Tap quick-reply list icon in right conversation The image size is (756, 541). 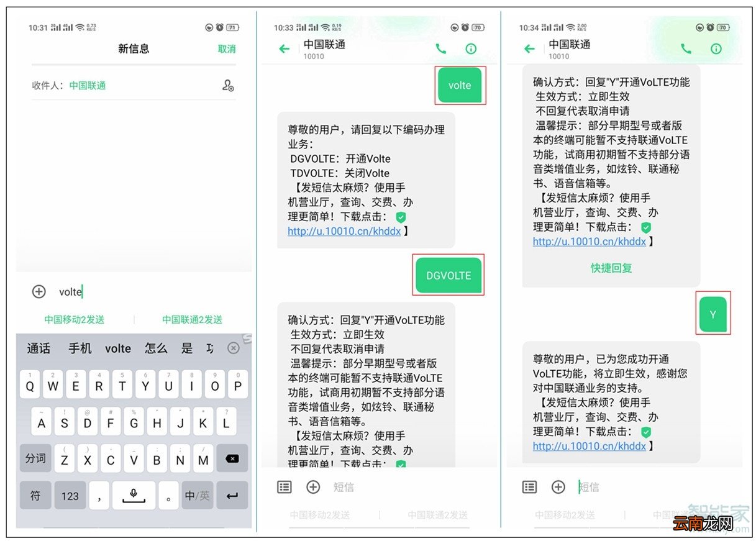coord(529,487)
